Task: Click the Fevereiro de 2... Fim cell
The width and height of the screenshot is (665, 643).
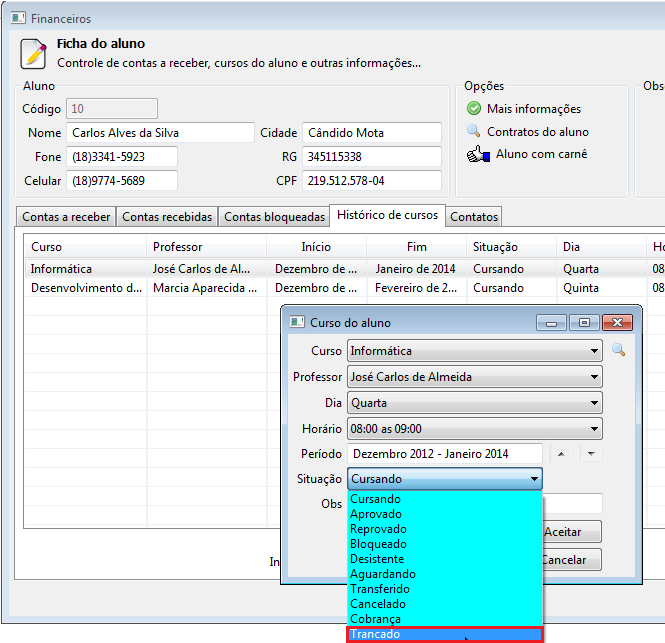Action: click(416, 288)
